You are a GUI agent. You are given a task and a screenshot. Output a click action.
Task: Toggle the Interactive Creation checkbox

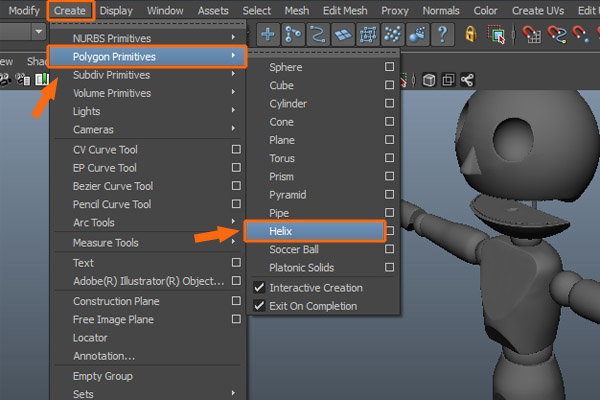point(258,288)
